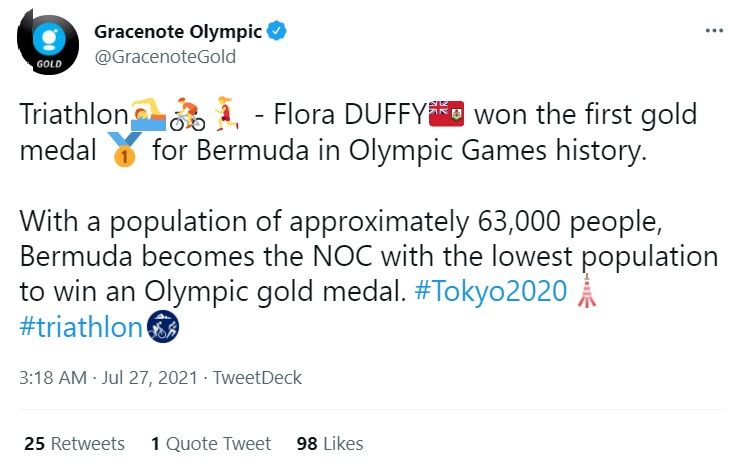Click the Gracenote Olympic display name
Screen dimensions: 742x469
pyautogui.click(x=178, y=32)
